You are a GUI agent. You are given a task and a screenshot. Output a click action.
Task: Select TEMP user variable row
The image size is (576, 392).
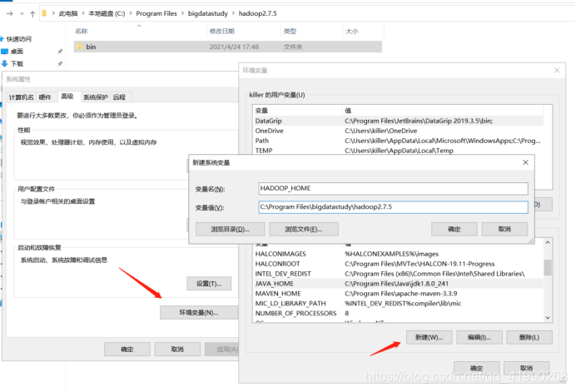(x=398, y=151)
